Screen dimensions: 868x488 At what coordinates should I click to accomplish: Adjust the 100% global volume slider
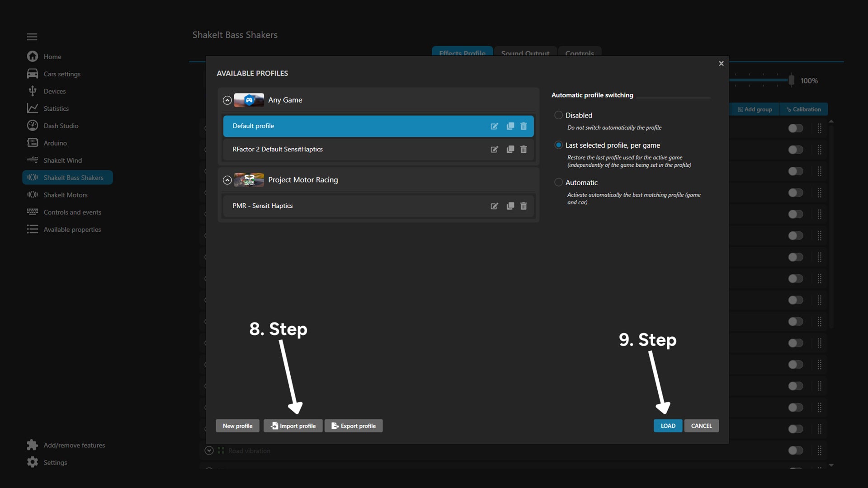(791, 80)
